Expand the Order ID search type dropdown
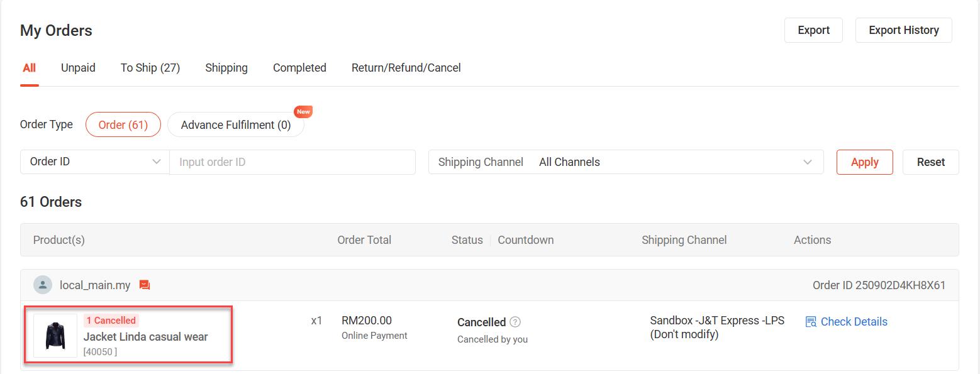The width and height of the screenshot is (980, 374). (x=95, y=162)
